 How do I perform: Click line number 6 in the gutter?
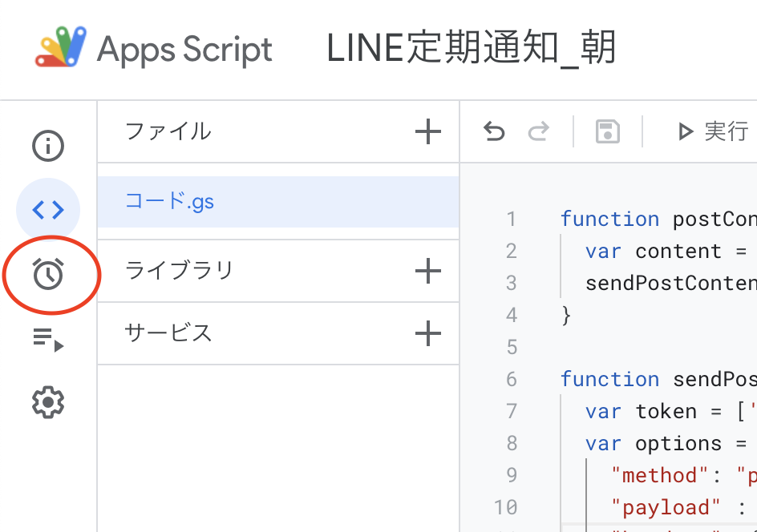[x=512, y=379]
